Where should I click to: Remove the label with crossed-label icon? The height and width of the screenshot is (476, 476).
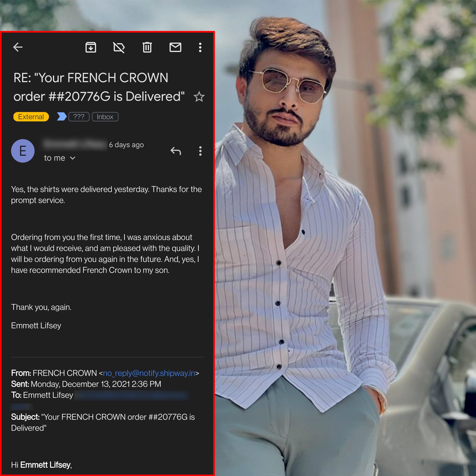(119, 47)
